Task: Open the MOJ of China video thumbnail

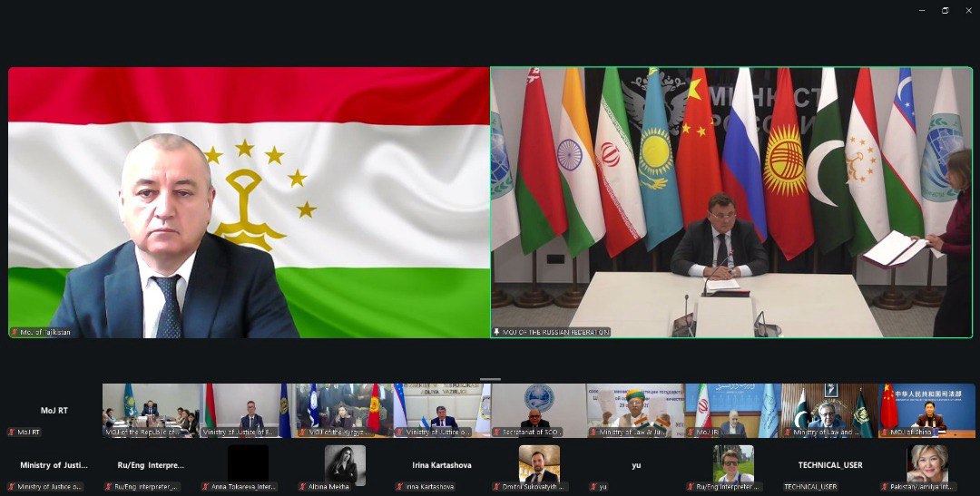Action: pyautogui.click(x=926, y=411)
